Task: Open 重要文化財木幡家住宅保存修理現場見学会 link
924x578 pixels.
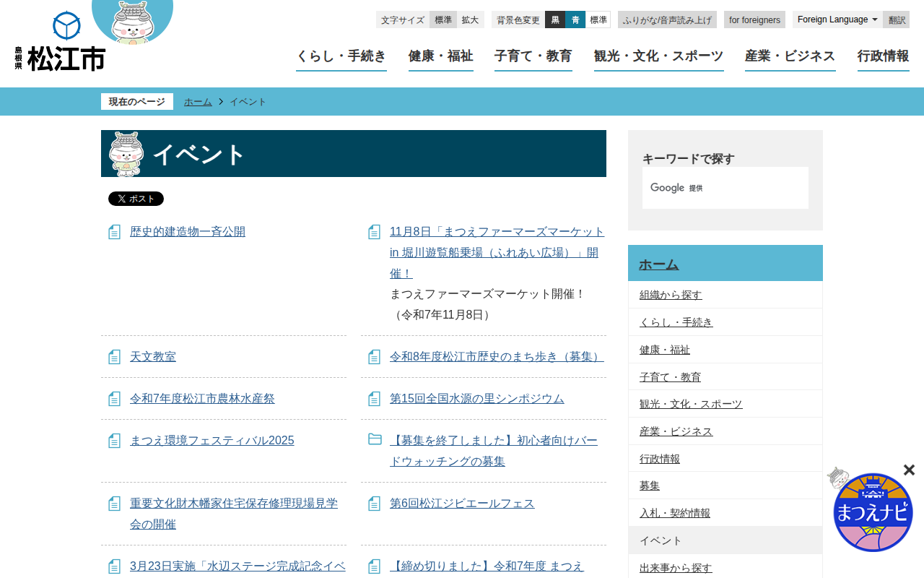Action: (234, 514)
